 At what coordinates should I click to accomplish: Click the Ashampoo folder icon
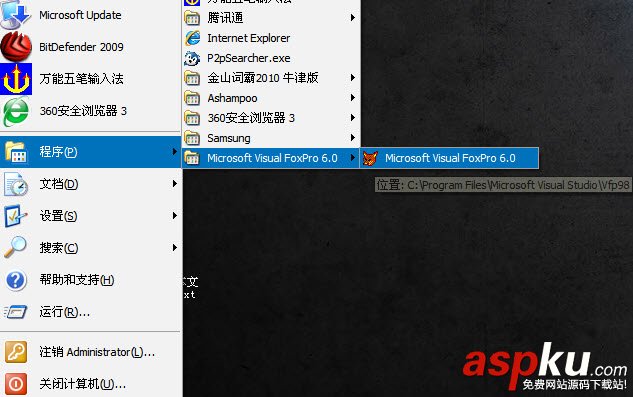pyautogui.click(x=192, y=98)
